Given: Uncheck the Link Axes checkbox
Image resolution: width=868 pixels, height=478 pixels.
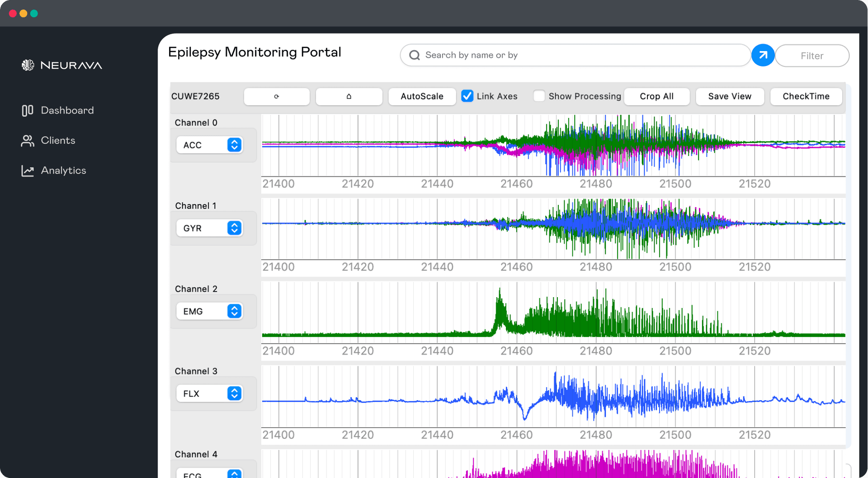Looking at the screenshot, I should point(467,96).
